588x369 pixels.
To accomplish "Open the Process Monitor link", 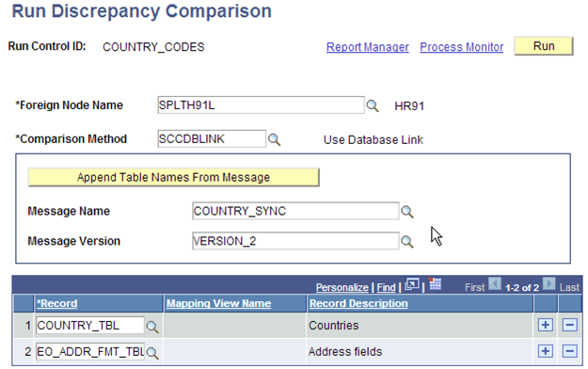I will pos(462,47).
